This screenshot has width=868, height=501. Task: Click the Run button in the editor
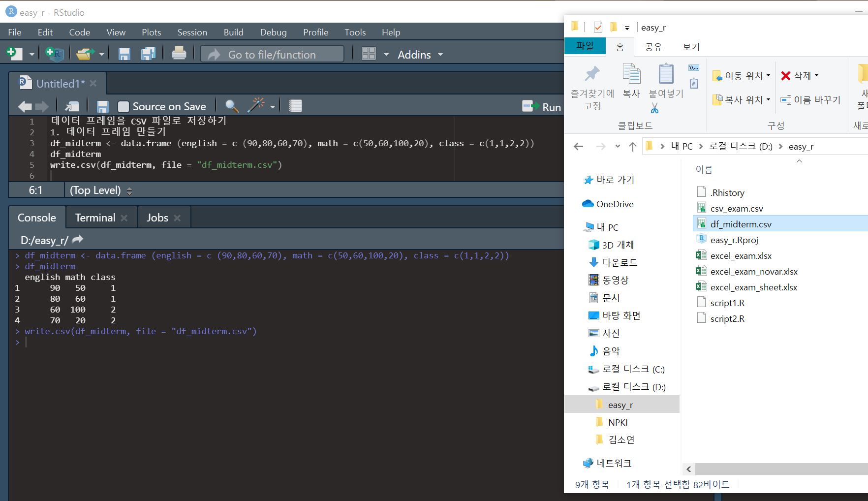point(542,106)
